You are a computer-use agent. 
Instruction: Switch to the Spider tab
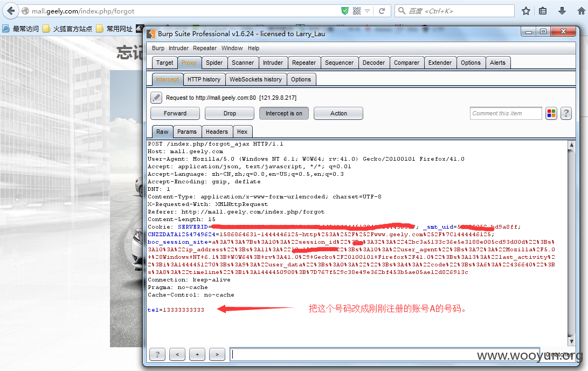coord(214,63)
